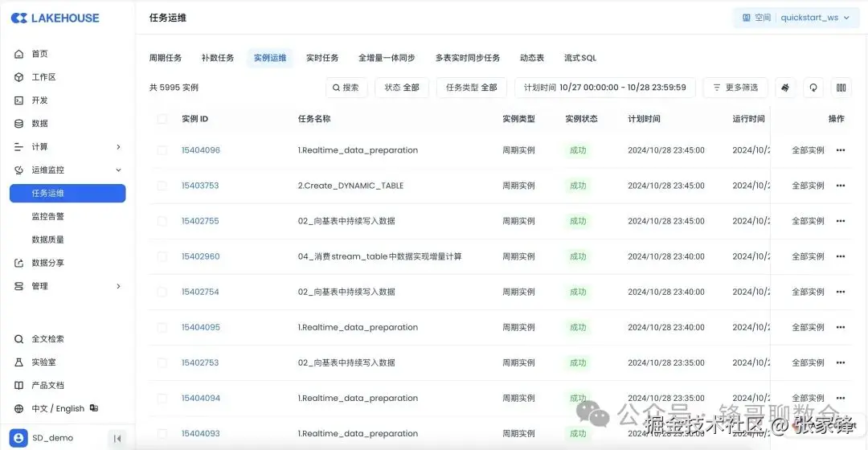Click the SD_demo user avatar
The image size is (868, 450).
pyautogui.click(x=18, y=438)
